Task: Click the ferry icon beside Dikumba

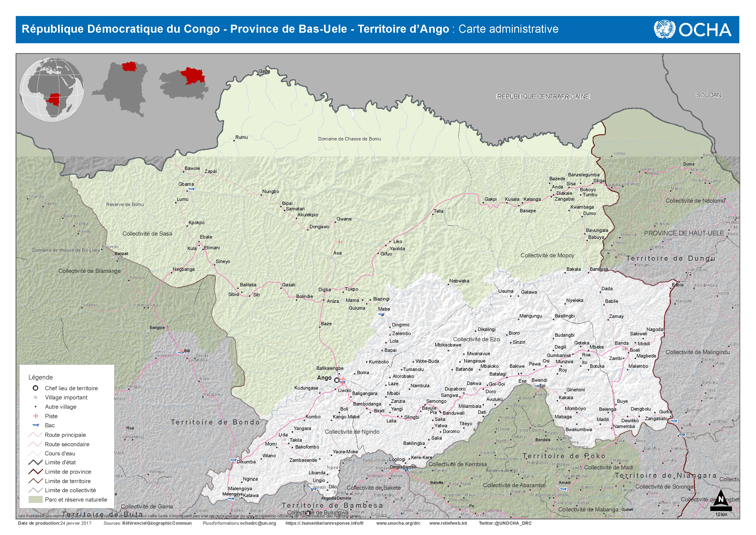Action: [233, 460]
